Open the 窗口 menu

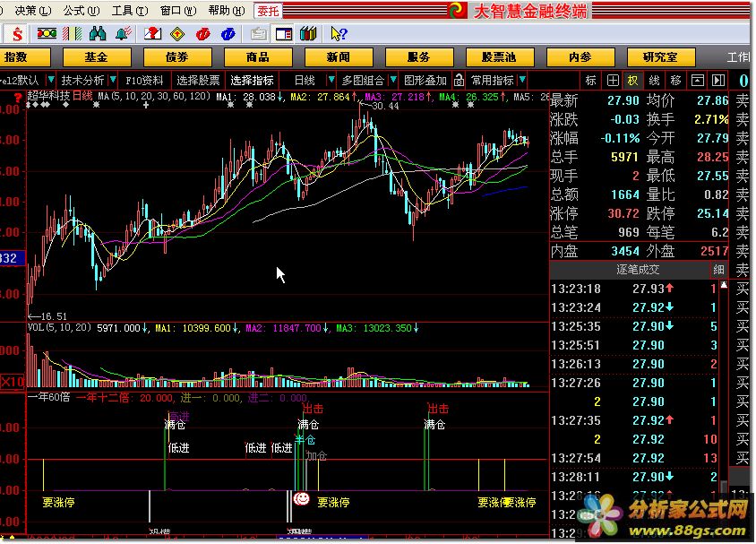[178, 10]
